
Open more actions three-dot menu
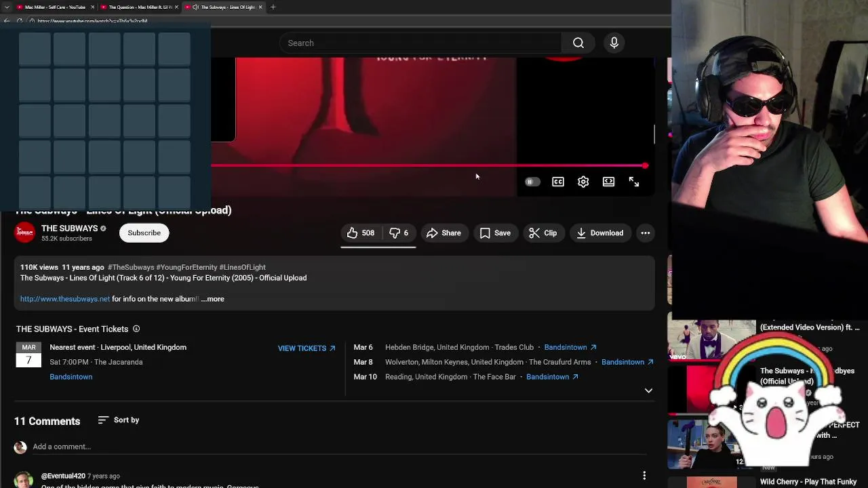646,233
